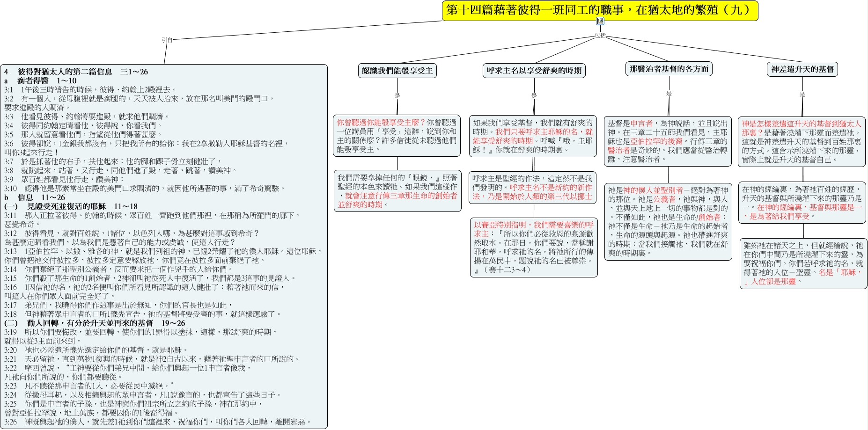Select the node starting 我們需要拿掉任何的『眼鏡』

398,191
